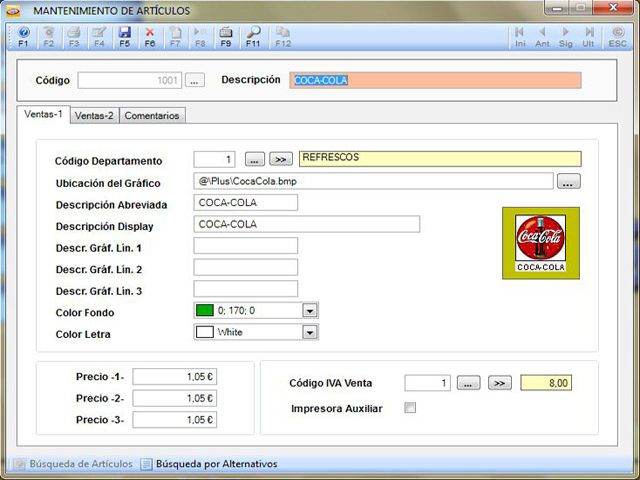The image size is (640, 480).
Task: Click the Código IVA Venta number field
Action: pos(427,383)
